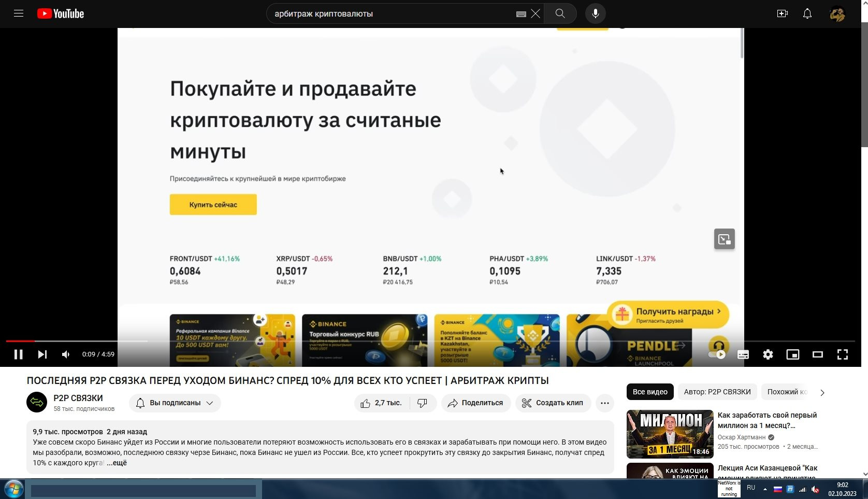
Task: Open the taskbar clock showing 9:02
Action: (842, 489)
